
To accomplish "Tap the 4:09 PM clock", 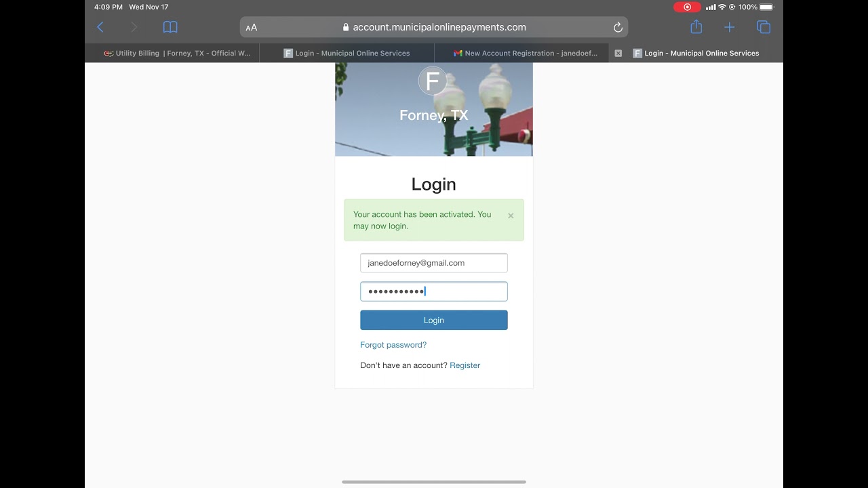I will 108,7.
